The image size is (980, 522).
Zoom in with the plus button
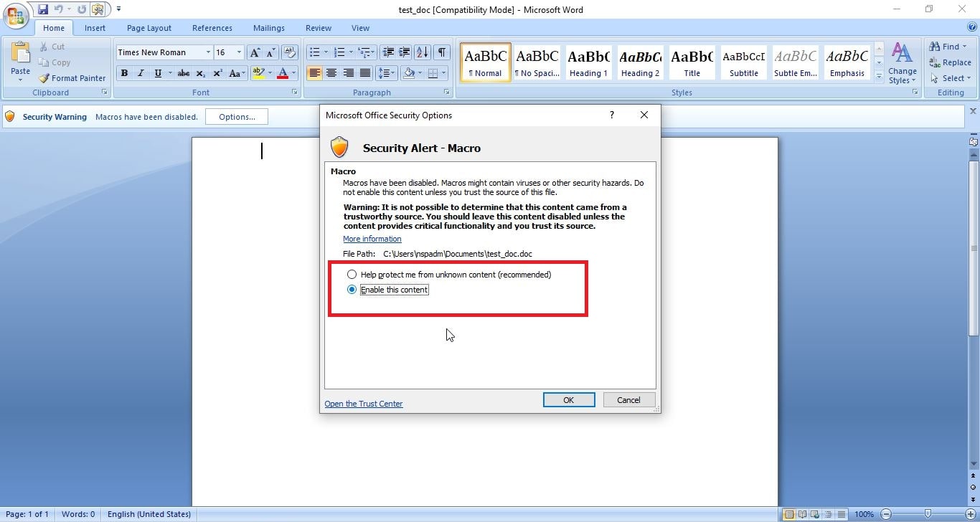tap(969, 514)
